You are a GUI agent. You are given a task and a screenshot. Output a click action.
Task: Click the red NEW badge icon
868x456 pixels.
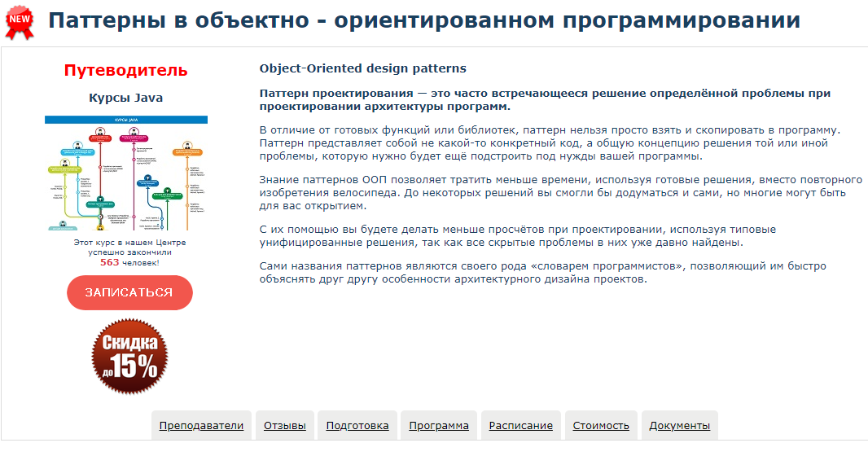click(20, 22)
